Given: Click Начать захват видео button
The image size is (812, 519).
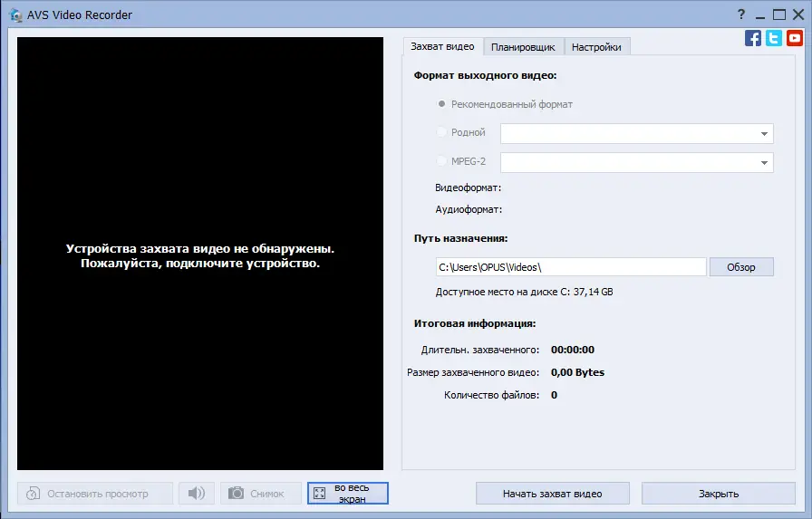Looking at the screenshot, I should tap(553, 493).
